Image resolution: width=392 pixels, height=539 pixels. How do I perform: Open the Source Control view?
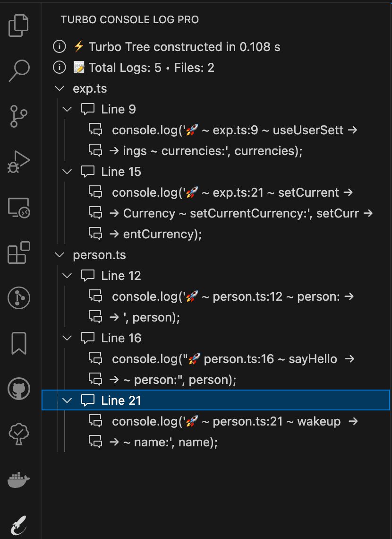[19, 116]
